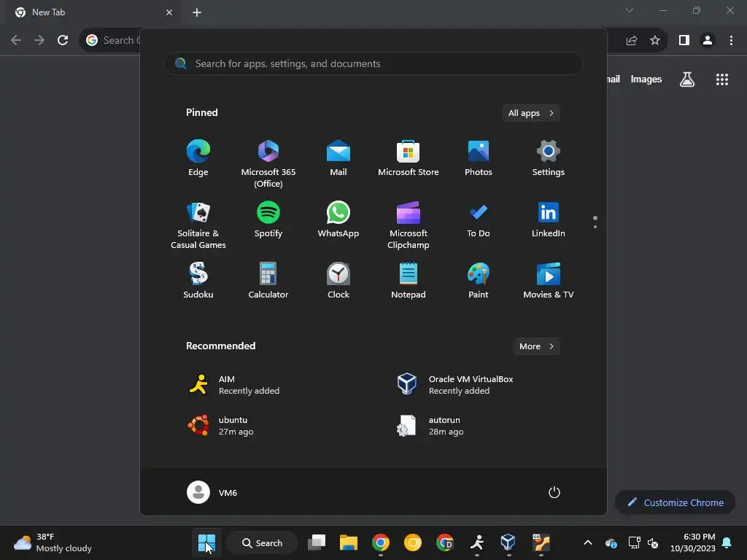This screenshot has width=747, height=560.
Task: Open Chrome three-dot menu
Action: pos(731,41)
